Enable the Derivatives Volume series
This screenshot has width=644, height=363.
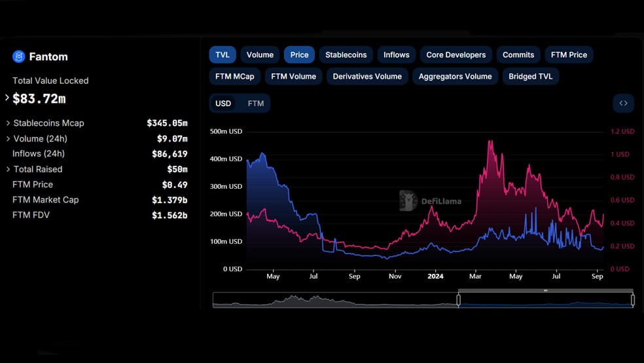pos(367,77)
